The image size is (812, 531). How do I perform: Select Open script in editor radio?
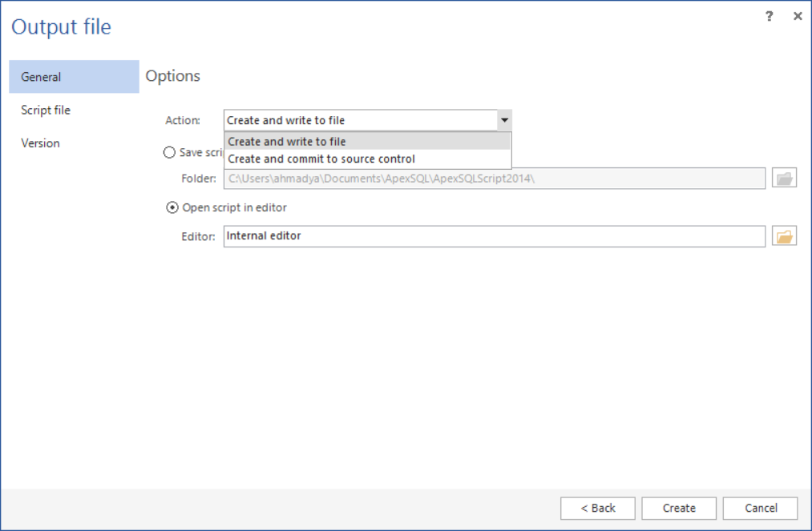pos(172,207)
